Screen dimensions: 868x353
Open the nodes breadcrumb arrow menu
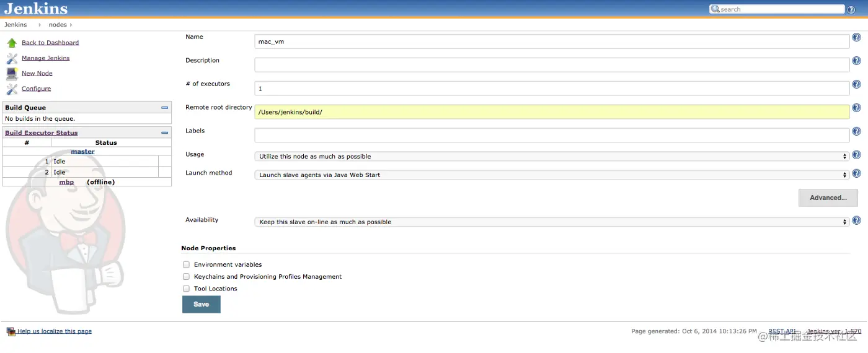click(71, 25)
